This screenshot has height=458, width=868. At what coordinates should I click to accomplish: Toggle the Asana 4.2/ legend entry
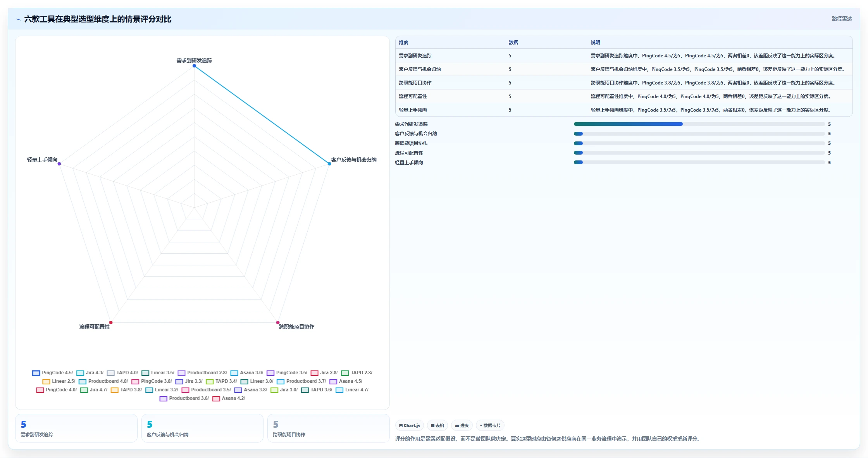click(x=229, y=398)
